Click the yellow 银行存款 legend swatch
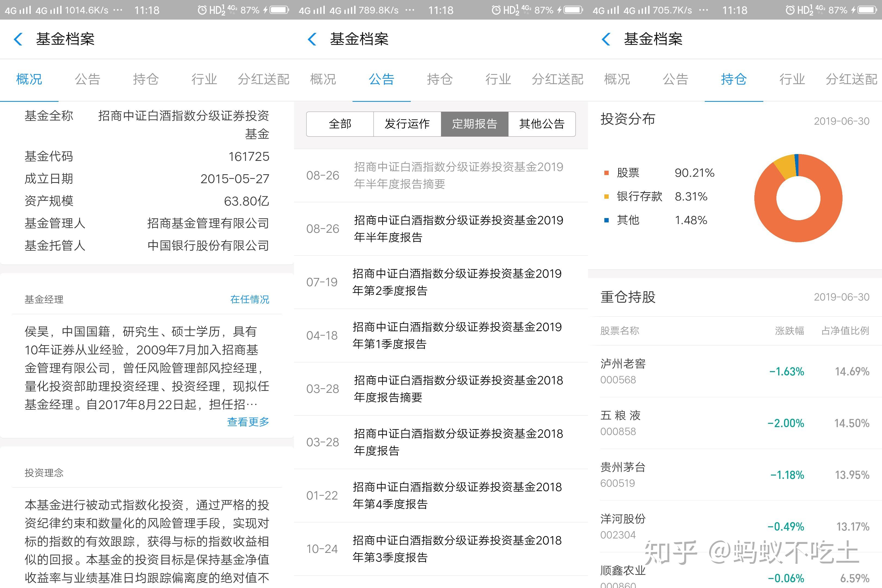882x588 pixels. (x=607, y=197)
